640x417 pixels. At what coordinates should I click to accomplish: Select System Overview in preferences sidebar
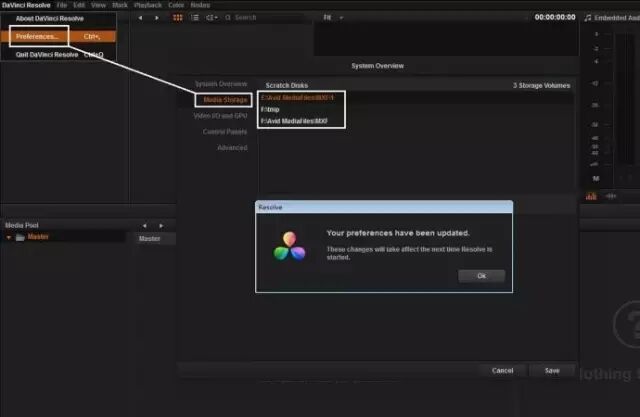point(221,84)
